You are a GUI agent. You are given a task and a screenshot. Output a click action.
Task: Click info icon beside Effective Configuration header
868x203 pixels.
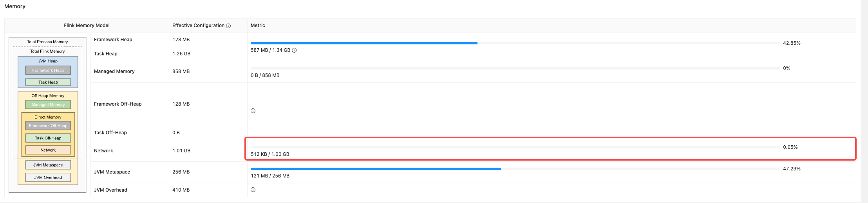[228, 26]
